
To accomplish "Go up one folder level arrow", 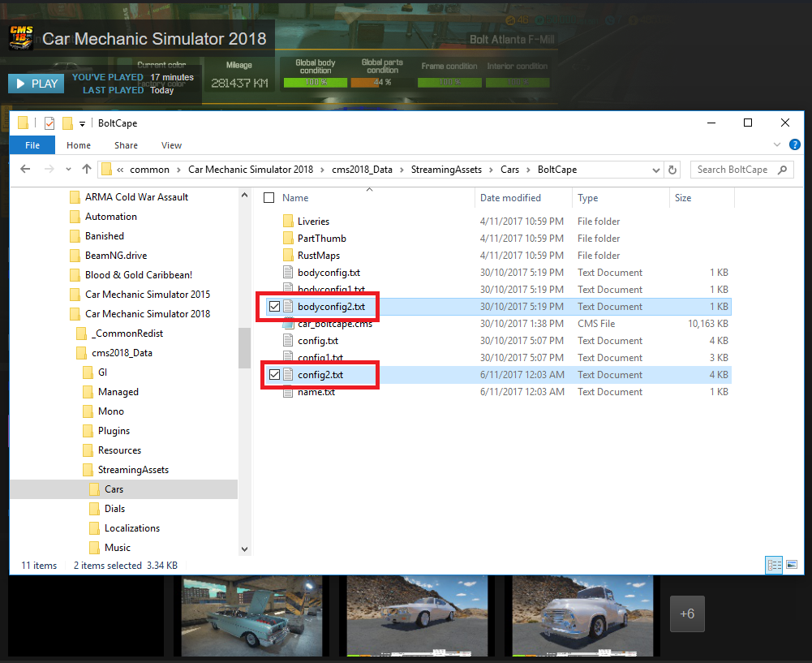I will point(87,169).
